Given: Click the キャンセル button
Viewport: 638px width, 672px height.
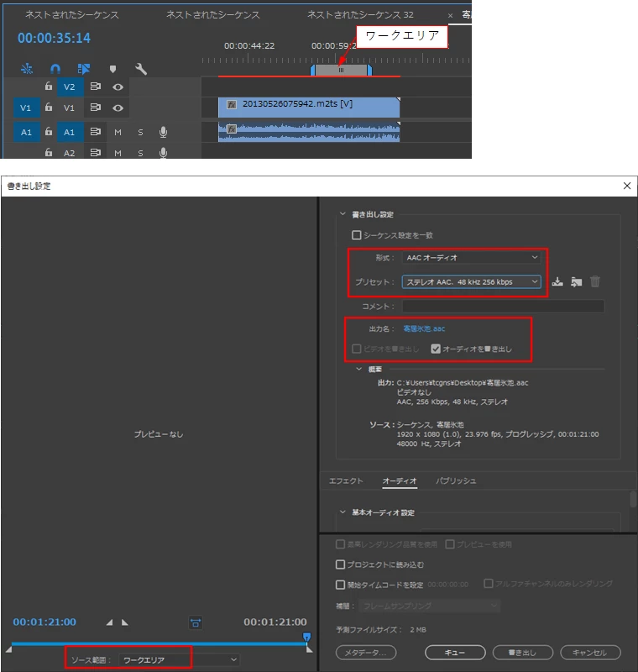Looking at the screenshot, I should click(590, 653).
